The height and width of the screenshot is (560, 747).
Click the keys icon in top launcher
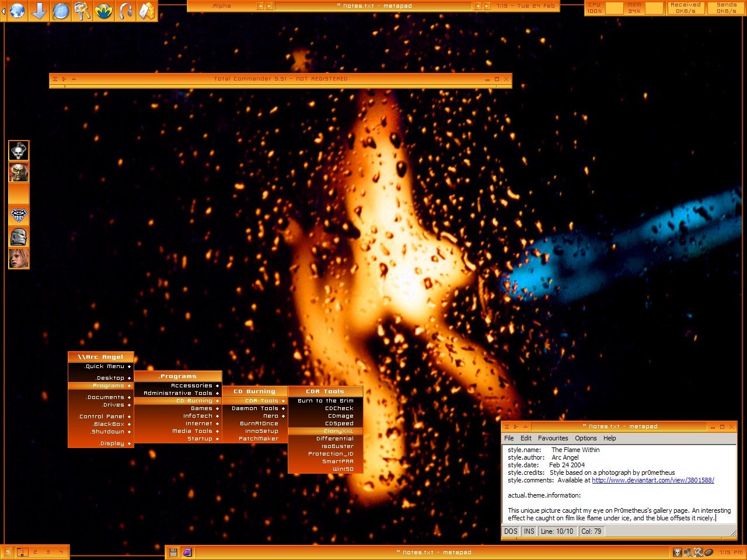[x=82, y=11]
